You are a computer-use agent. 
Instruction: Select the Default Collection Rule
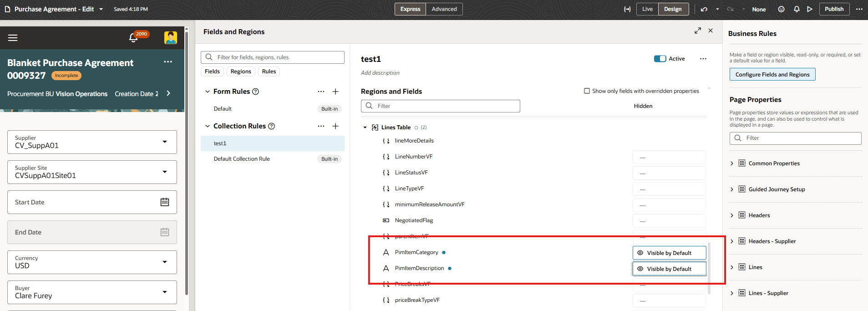(272, 159)
